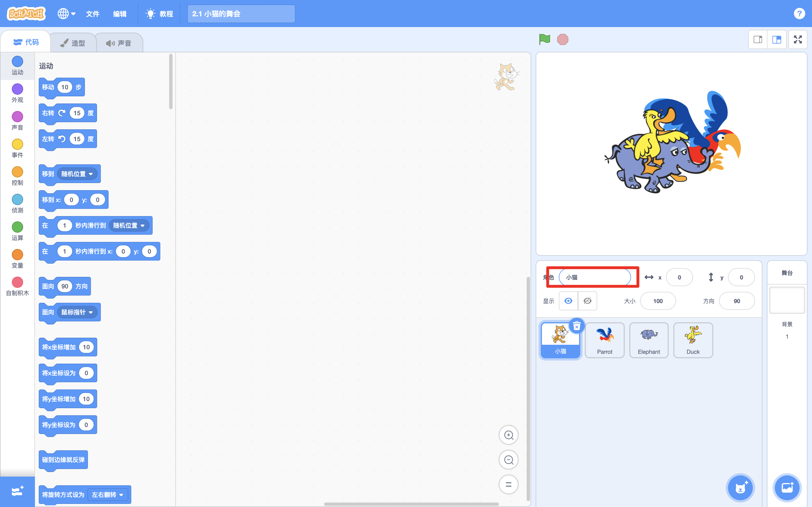This screenshot has height=507, width=812.
Task: Open the language globe dropdown
Action: (x=67, y=14)
